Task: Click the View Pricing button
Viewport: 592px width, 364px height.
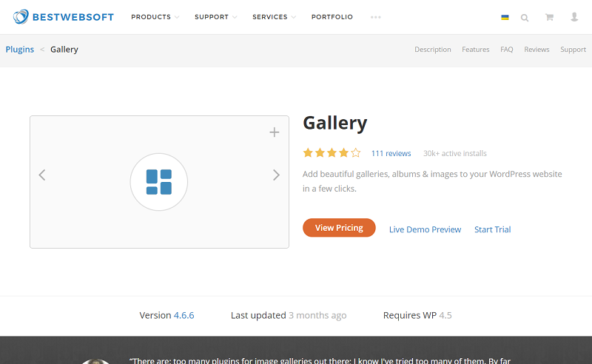Action: click(x=339, y=228)
